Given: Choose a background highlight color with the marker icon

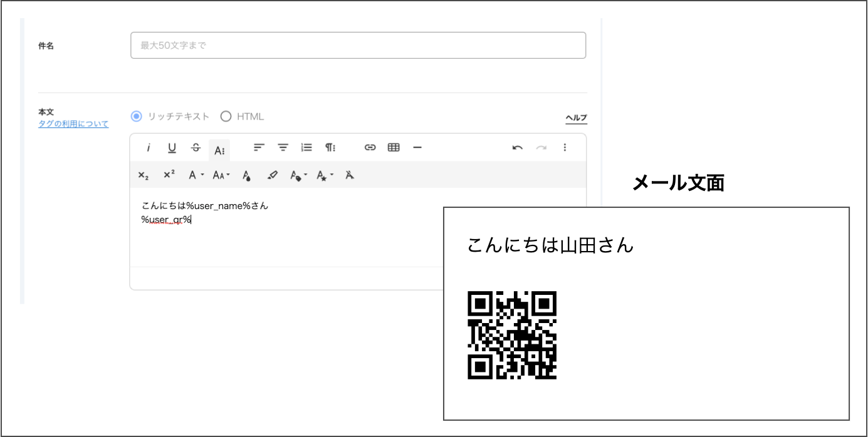Looking at the screenshot, I should tap(272, 175).
